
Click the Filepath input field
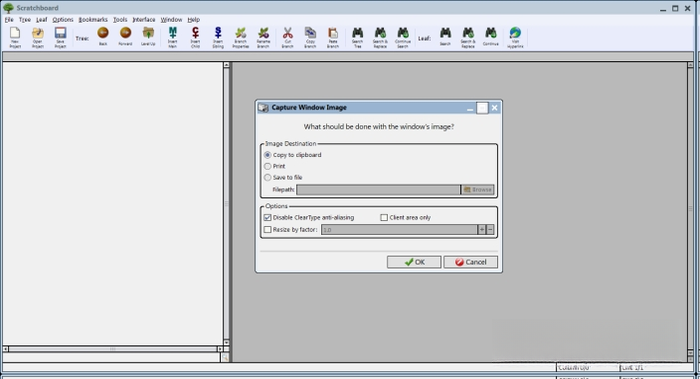click(x=378, y=190)
